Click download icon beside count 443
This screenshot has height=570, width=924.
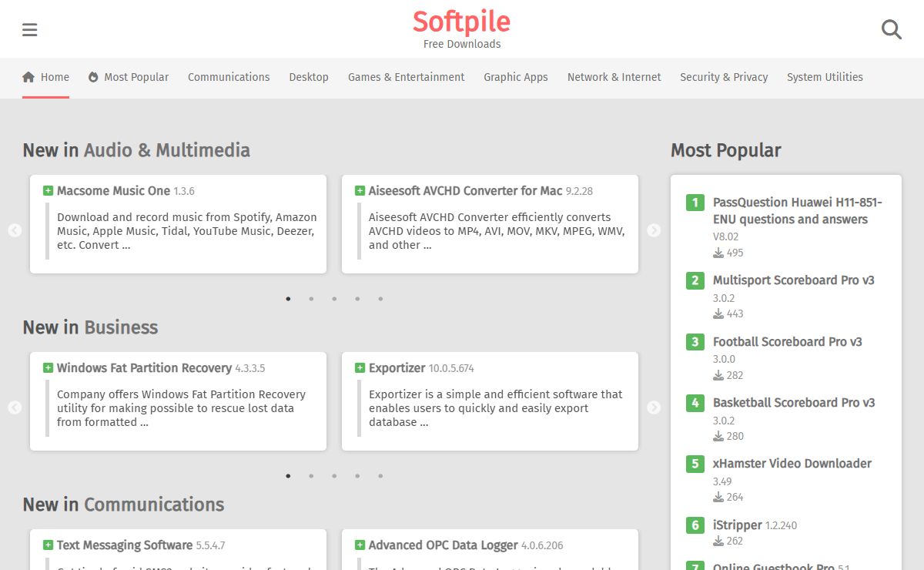pos(718,313)
